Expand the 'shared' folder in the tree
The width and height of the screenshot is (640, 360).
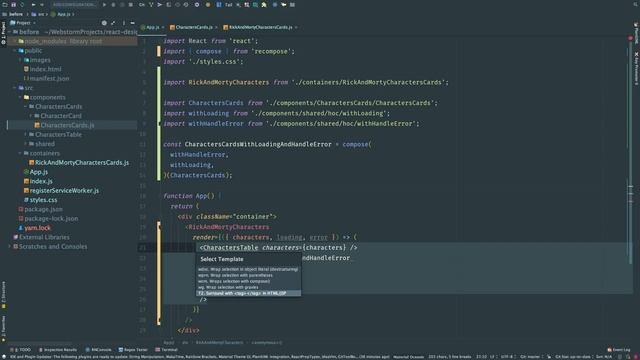click(x=25, y=144)
